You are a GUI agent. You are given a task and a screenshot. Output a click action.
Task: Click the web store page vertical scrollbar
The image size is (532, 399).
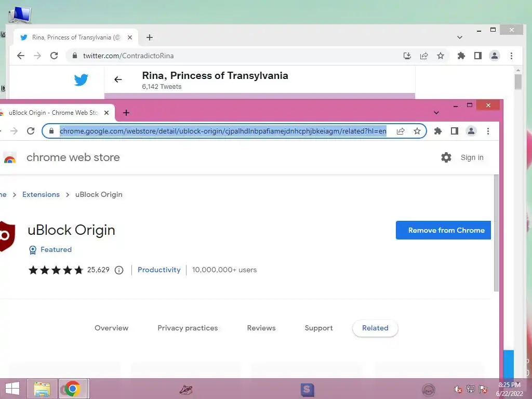pos(496,233)
